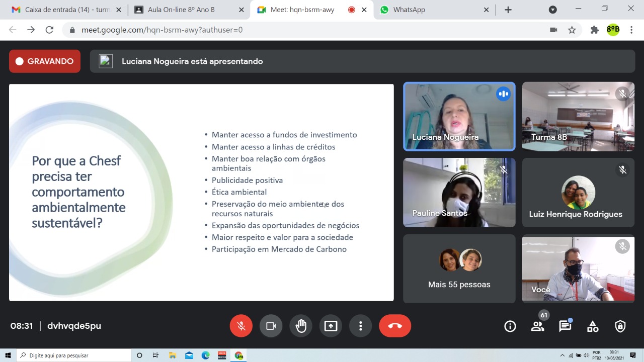This screenshot has height=362, width=644.
Task: Leave the call with the red hang-up button
Action: point(395,326)
